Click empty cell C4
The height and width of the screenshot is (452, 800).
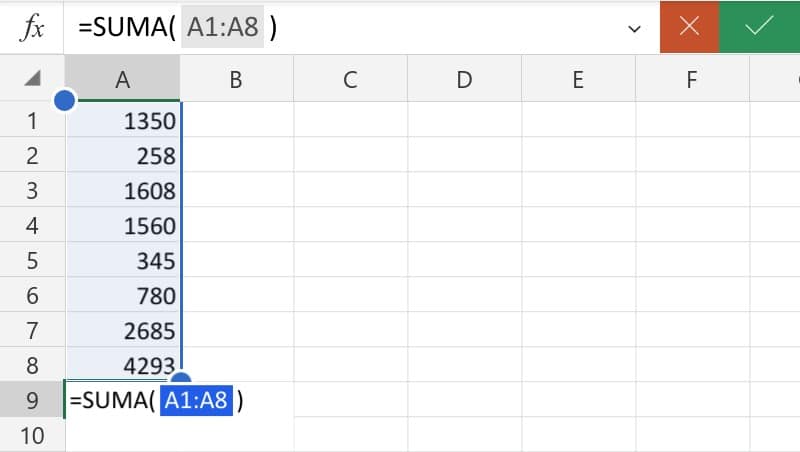pyautogui.click(x=351, y=225)
